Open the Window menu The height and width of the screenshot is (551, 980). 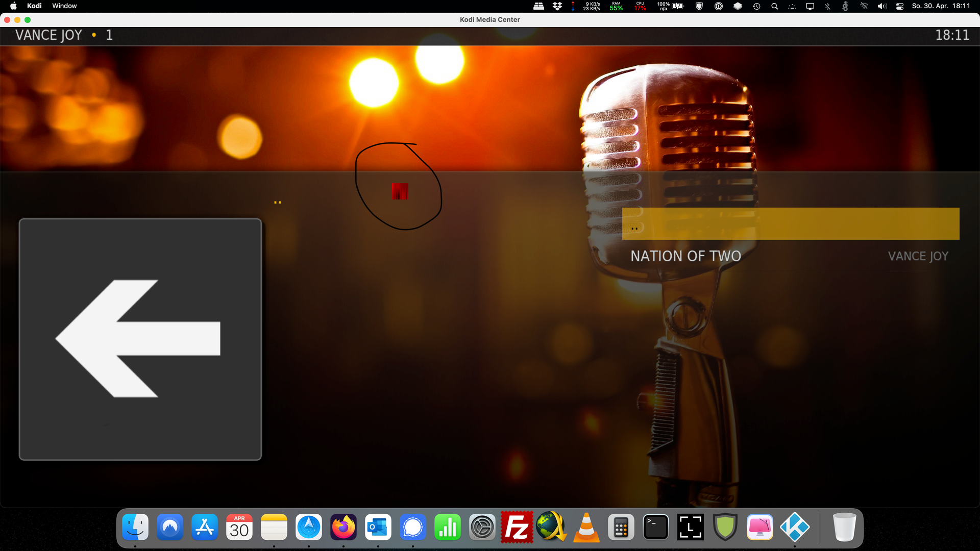64,6
